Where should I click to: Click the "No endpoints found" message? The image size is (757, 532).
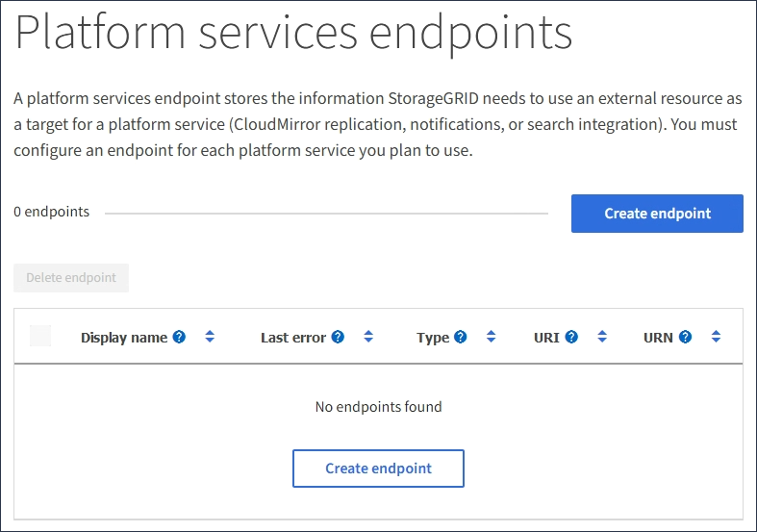(378, 407)
